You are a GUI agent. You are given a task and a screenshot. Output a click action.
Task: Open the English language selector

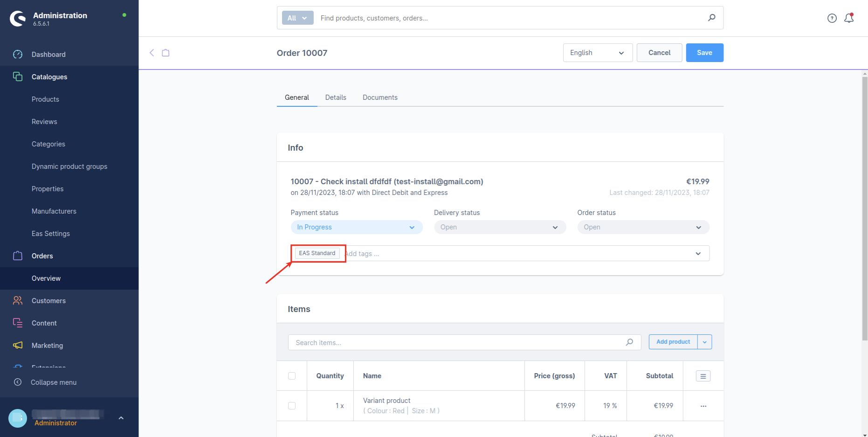click(597, 53)
